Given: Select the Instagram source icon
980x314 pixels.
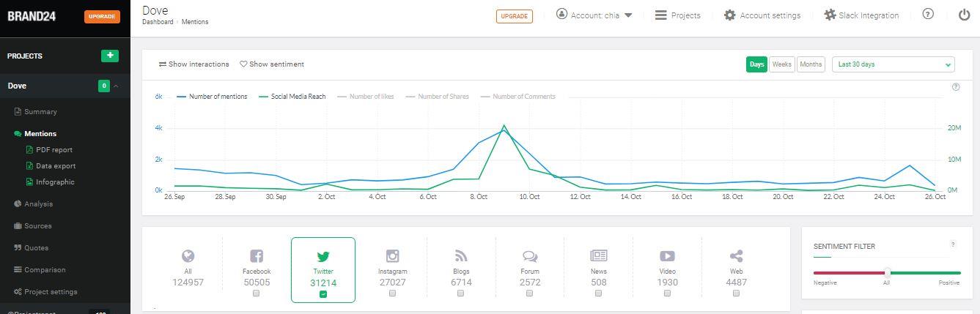Looking at the screenshot, I should pyautogui.click(x=393, y=255).
